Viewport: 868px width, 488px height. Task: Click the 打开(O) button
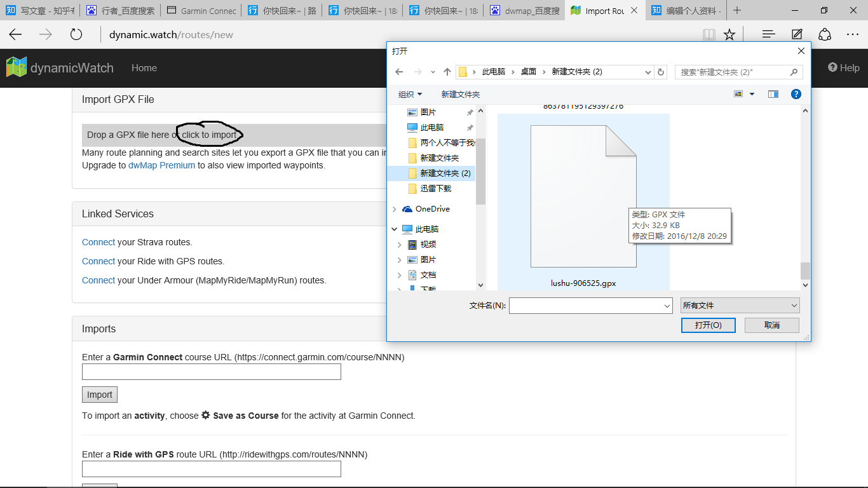click(708, 325)
